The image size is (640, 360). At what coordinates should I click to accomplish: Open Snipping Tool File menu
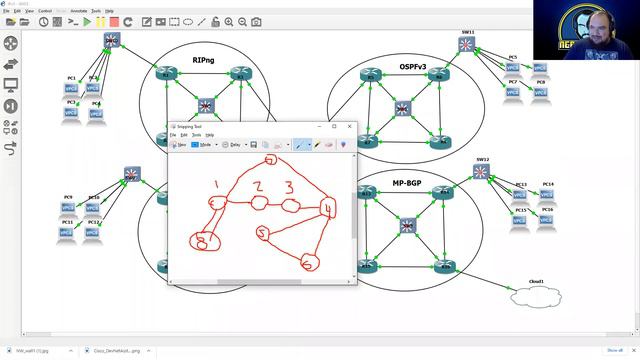[x=173, y=135]
